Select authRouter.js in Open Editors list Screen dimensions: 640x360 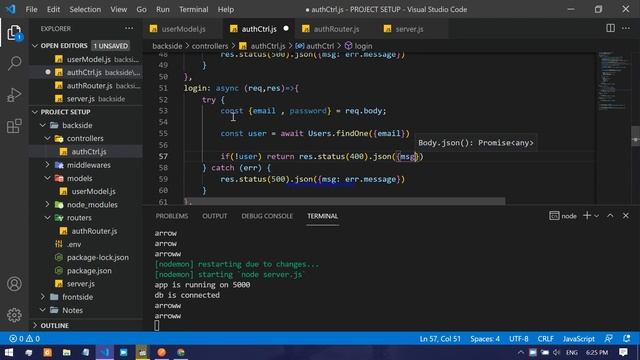tap(89, 86)
